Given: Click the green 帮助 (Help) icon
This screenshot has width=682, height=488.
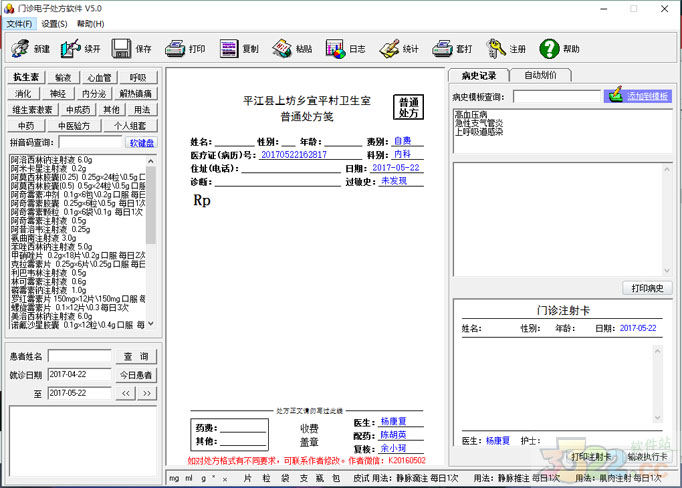Looking at the screenshot, I should pyautogui.click(x=549, y=49).
